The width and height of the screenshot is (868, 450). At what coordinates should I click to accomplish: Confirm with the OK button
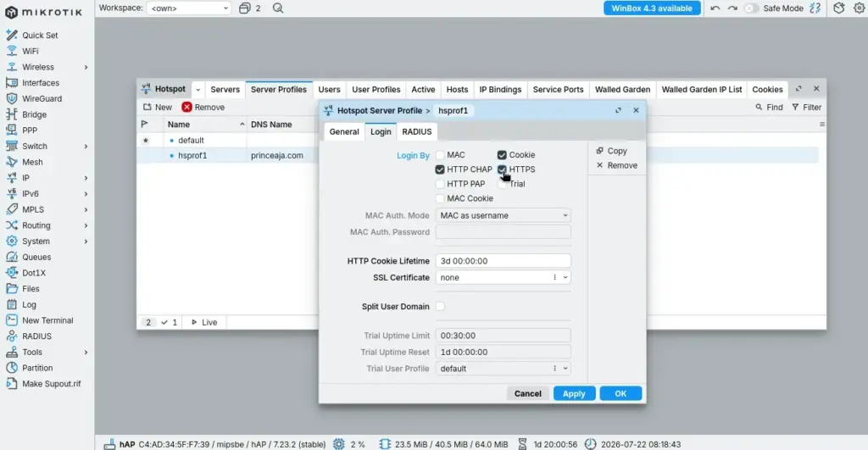(x=620, y=393)
